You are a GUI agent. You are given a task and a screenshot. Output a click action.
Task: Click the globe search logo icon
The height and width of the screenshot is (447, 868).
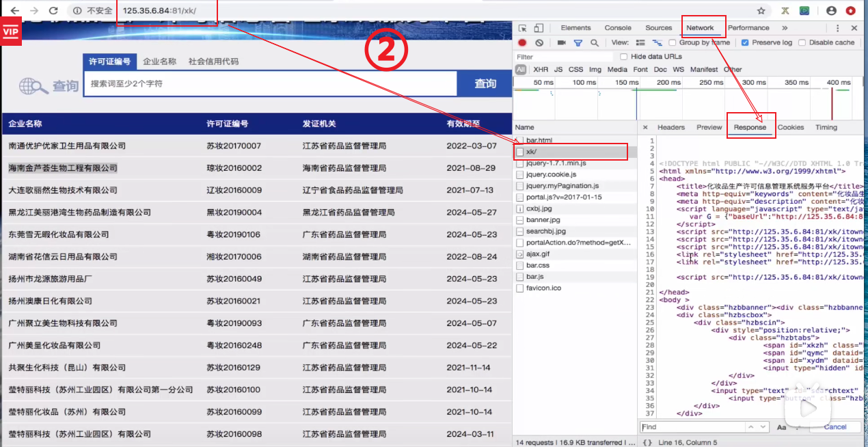point(33,86)
